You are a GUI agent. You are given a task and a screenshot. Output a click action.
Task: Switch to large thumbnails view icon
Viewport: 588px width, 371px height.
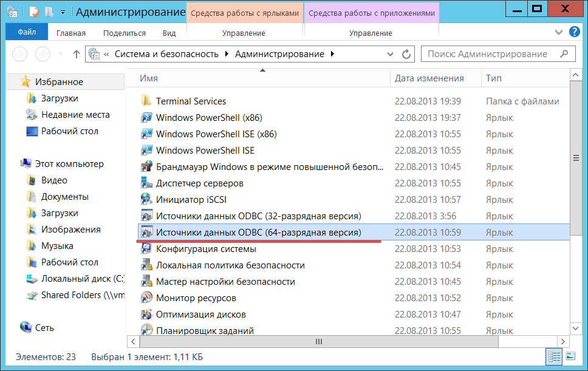[x=570, y=356]
